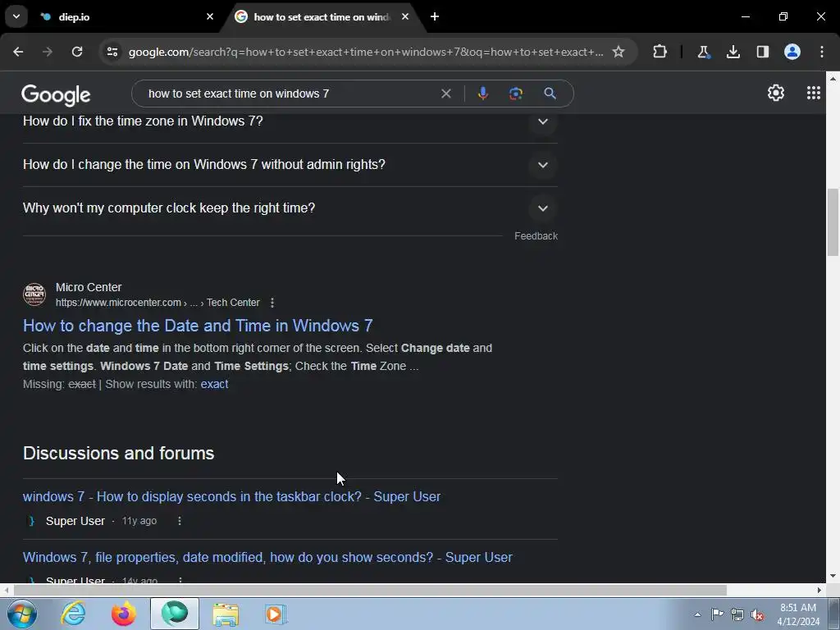Open the Chrome downloads icon
This screenshot has width=840, height=630.
[x=733, y=52]
